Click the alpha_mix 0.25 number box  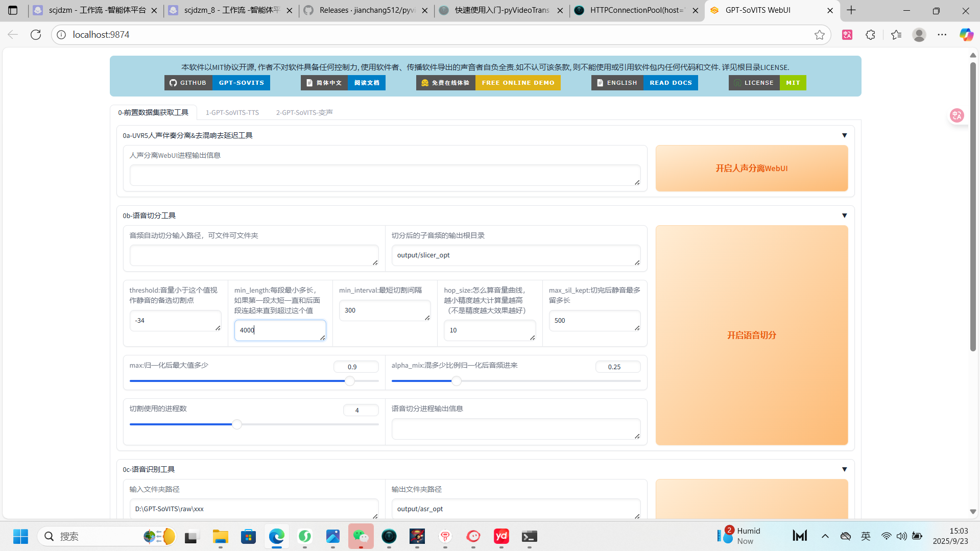click(x=618, y=367)
